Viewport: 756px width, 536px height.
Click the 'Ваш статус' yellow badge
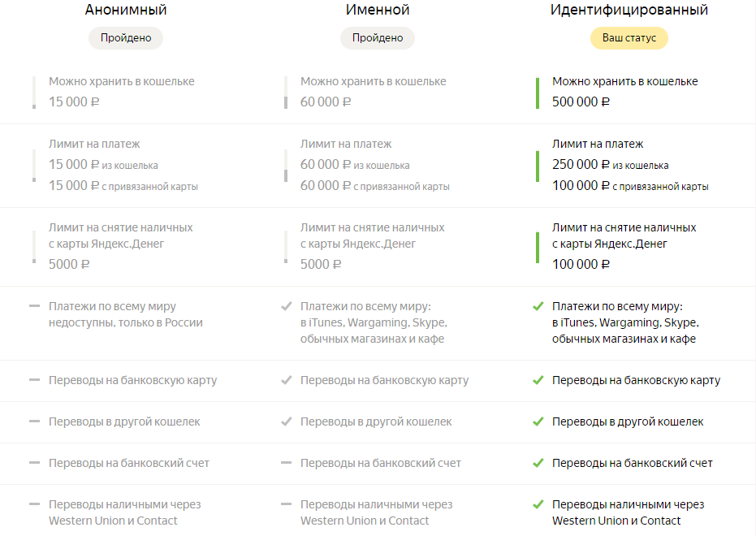coord(629,38)
